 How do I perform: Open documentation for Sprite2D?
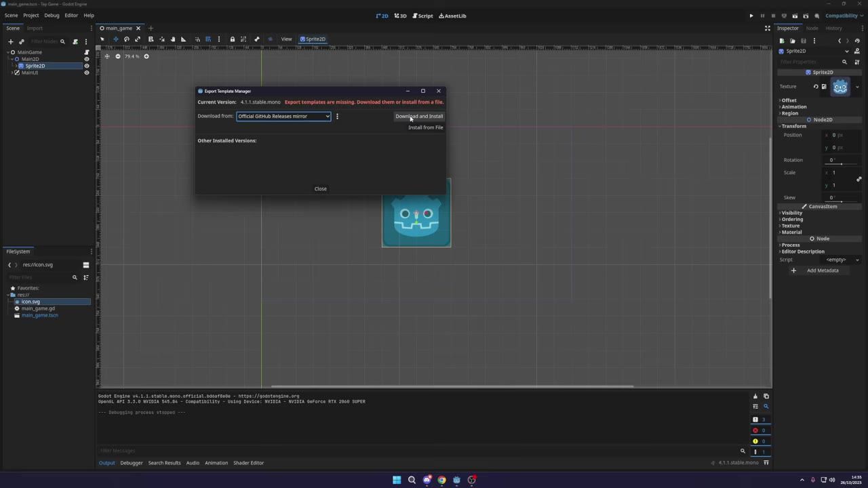(857, 51)
